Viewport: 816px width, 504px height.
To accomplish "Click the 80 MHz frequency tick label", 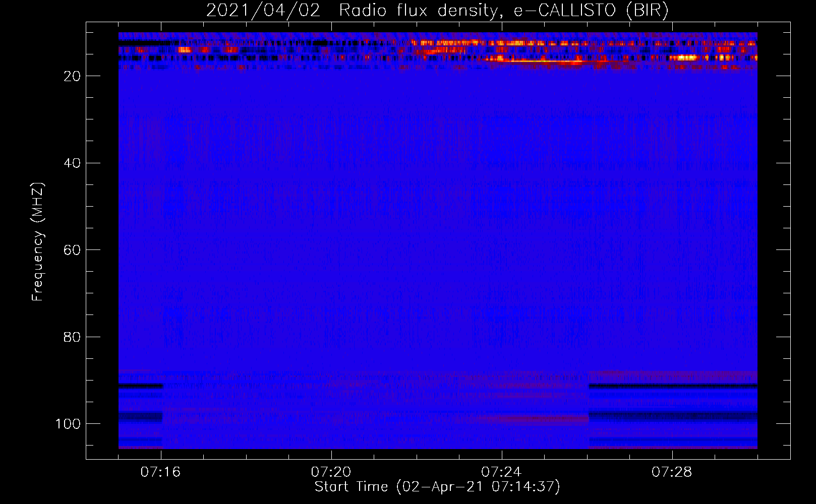I will (72, 337).
